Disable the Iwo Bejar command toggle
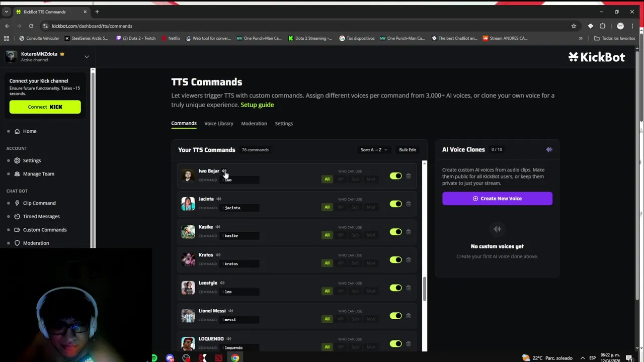 [395, 176]
